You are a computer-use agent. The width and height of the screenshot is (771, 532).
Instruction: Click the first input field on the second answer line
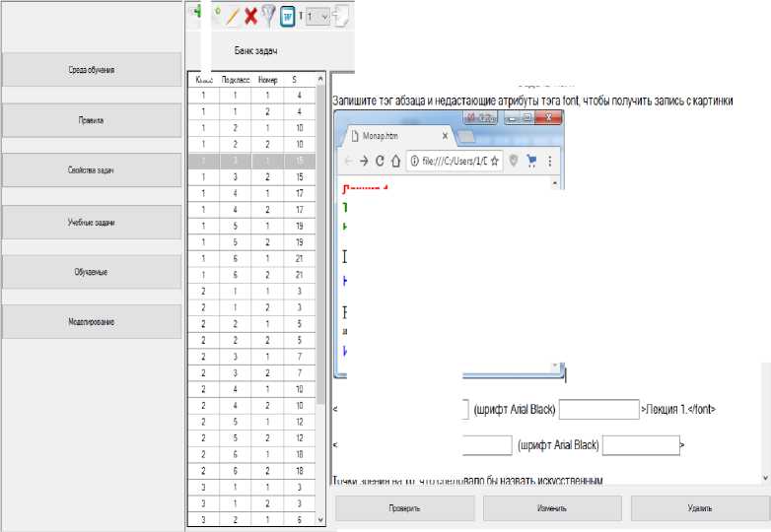[487, 445]
